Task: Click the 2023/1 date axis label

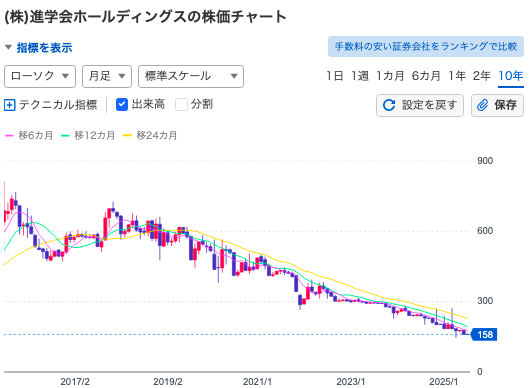Action: (351, 382)
